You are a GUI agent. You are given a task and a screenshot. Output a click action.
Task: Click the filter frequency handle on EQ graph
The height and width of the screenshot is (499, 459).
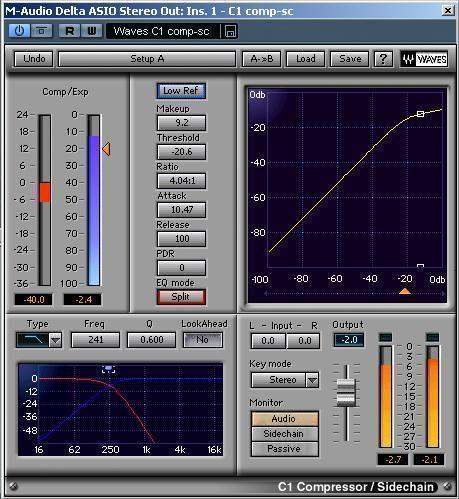click(109, 369)
